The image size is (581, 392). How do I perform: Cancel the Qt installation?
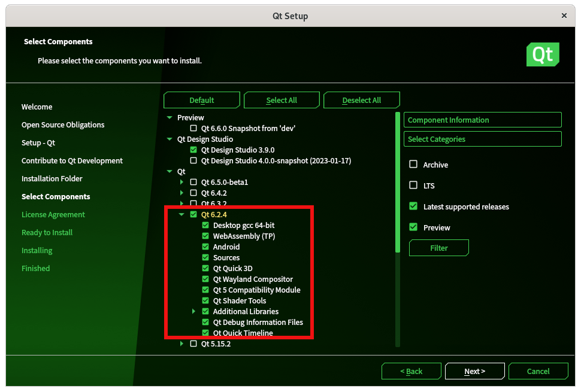538,371
